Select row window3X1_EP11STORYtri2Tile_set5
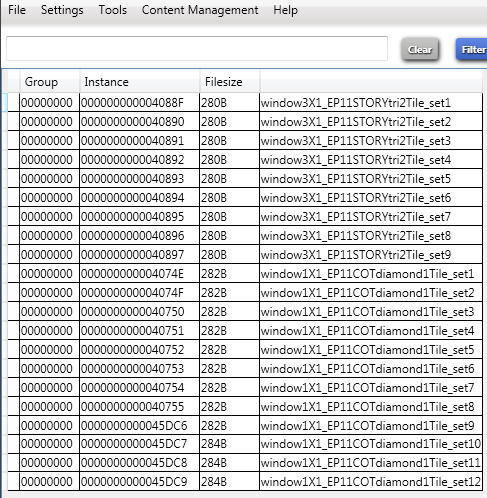 click(245, 179)
